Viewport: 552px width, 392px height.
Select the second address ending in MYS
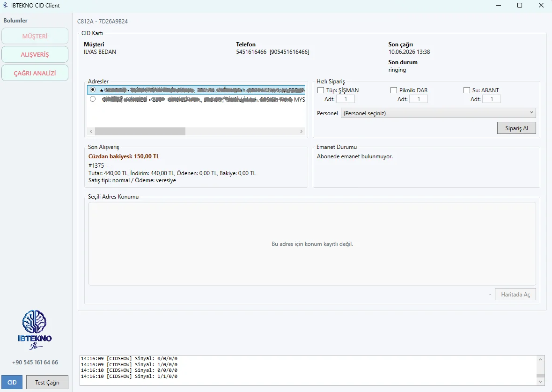pos(93,99)
